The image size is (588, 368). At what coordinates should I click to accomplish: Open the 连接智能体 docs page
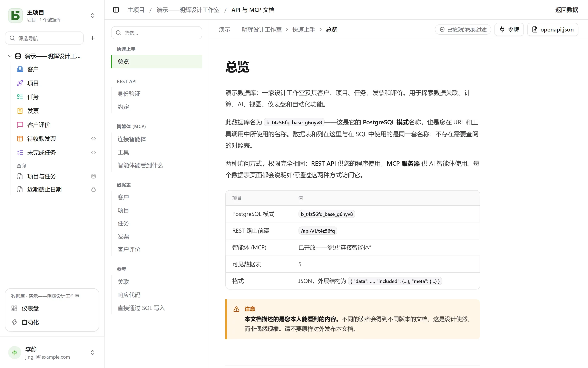coord(156,139)
